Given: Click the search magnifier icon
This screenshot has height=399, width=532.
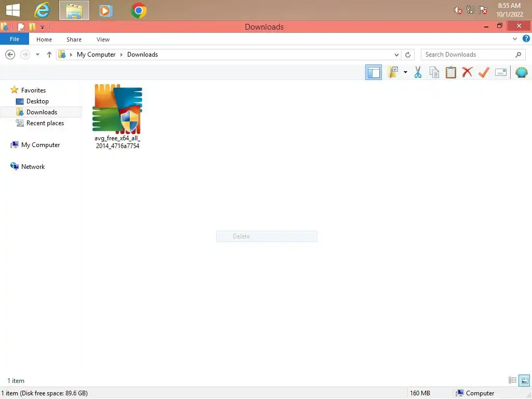Looking at the screenshot, I should 518,54.
